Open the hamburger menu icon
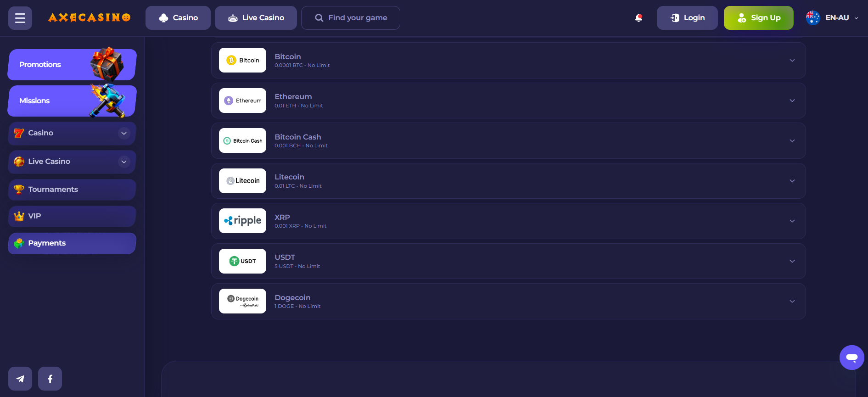 click(20, 18)
